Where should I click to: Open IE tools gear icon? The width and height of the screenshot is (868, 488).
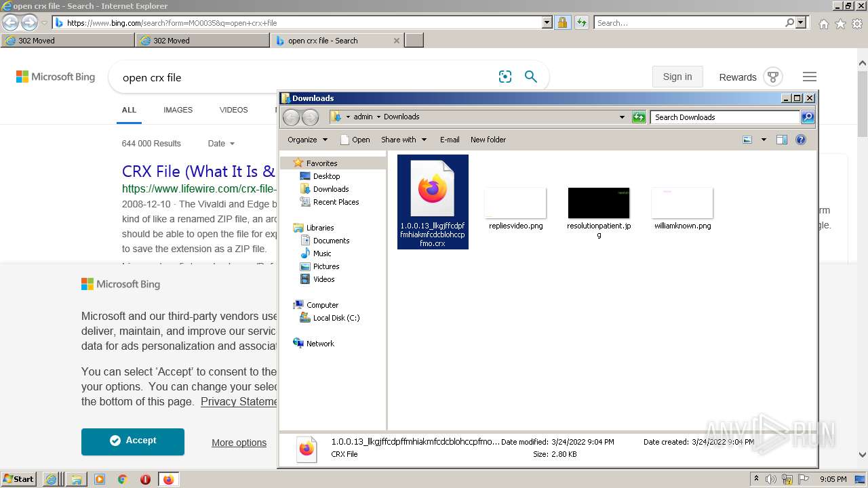(x=857, y=24)
